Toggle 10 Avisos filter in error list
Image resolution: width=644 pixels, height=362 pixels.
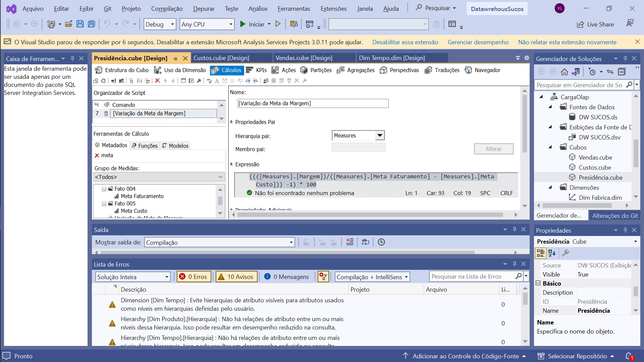tap(235, 276)
